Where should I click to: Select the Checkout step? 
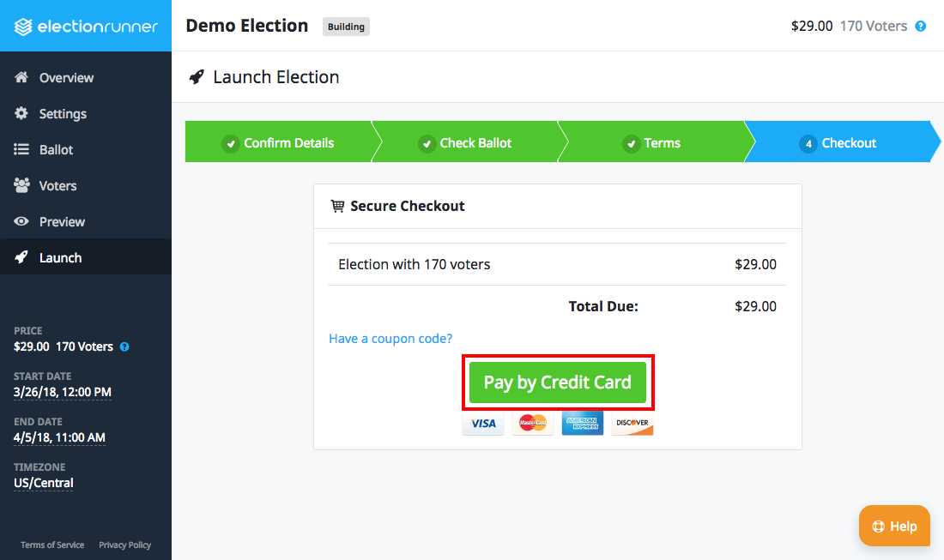click(838, 142)
